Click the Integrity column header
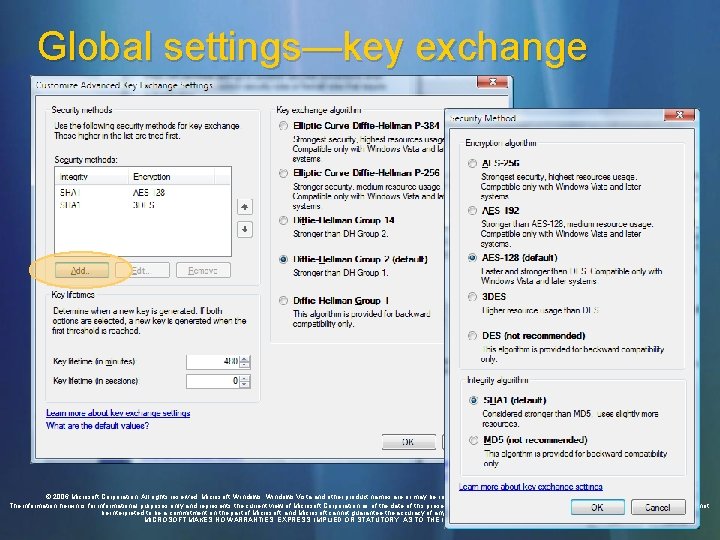The width and height of the screenshot is (720, 540). (x=92, y=177)
